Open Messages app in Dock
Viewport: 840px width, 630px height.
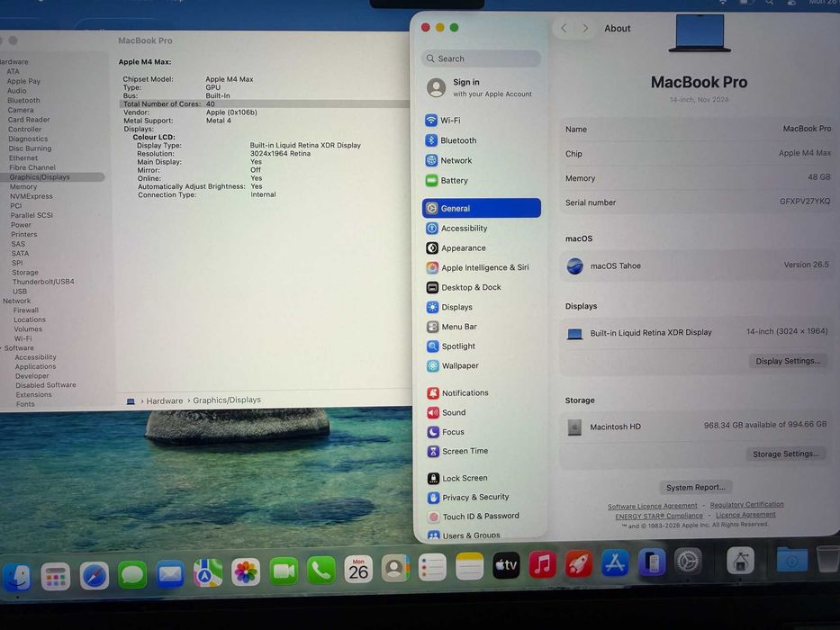point(131,575)
